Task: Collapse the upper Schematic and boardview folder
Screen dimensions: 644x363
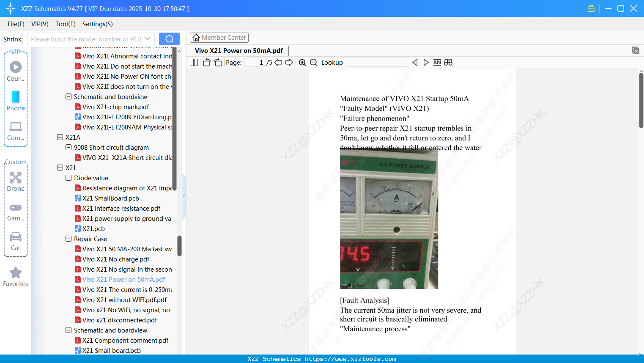Action: pos(69,96)
